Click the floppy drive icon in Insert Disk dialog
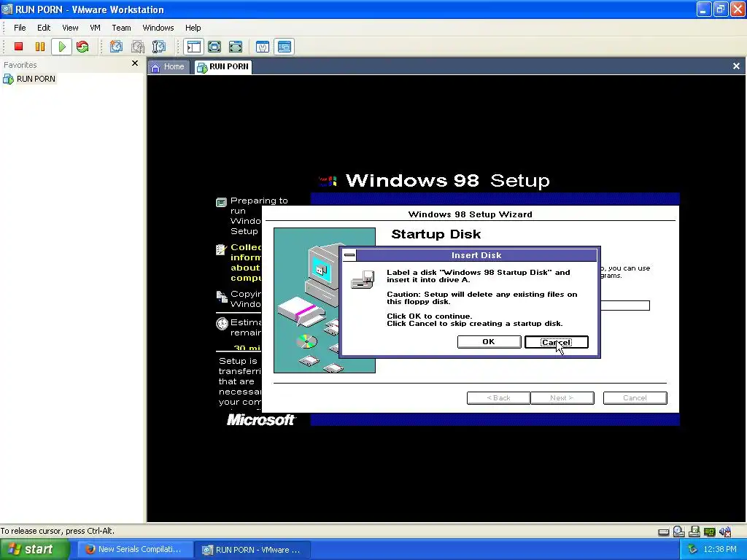Image resolution: width=747 pixels, height=560 pixels. click(x=363, y=280)
